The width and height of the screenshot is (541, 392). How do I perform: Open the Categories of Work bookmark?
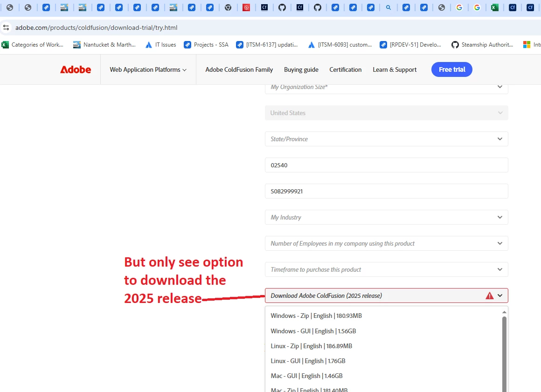(33, 44)
